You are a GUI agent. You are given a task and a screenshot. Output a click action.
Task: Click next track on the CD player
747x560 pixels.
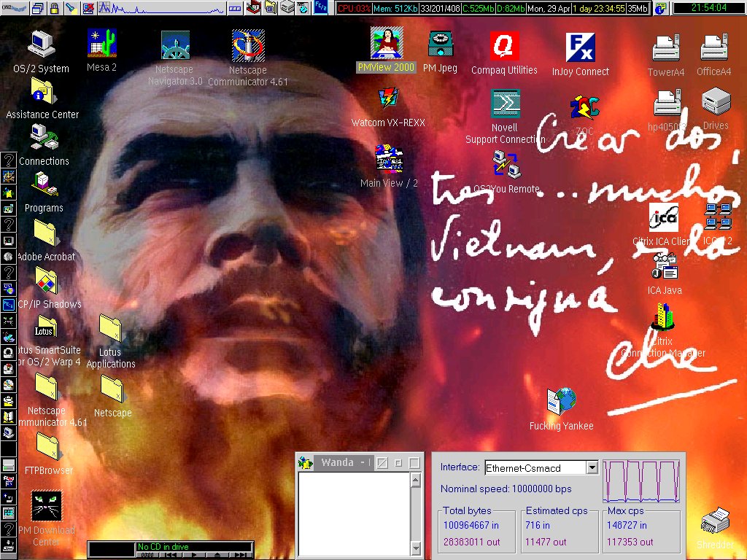(241, 555)
